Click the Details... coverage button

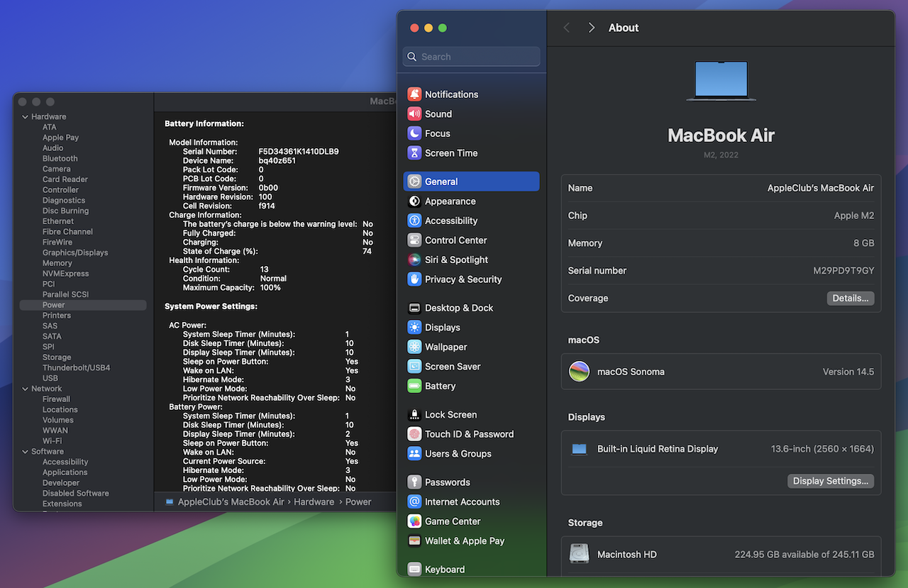coord(851,299)
